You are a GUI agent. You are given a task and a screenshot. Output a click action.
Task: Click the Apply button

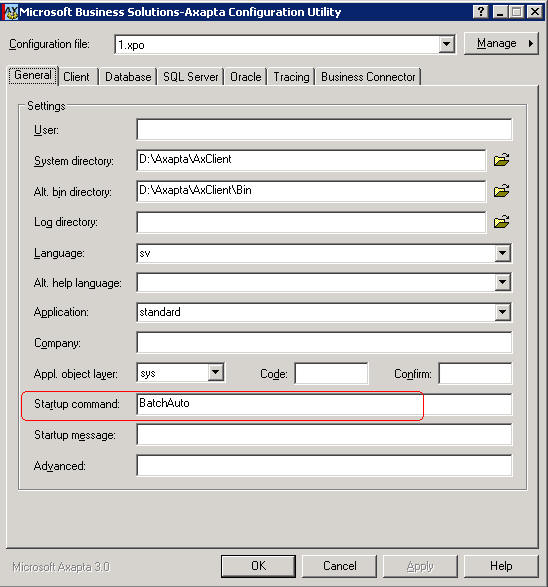pos(420,566)
